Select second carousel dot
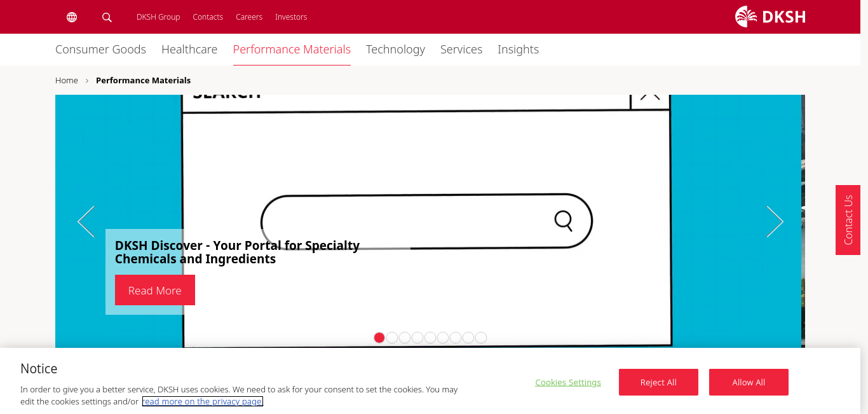The width and height of the screenshot is (868, 414). point(392,338)
